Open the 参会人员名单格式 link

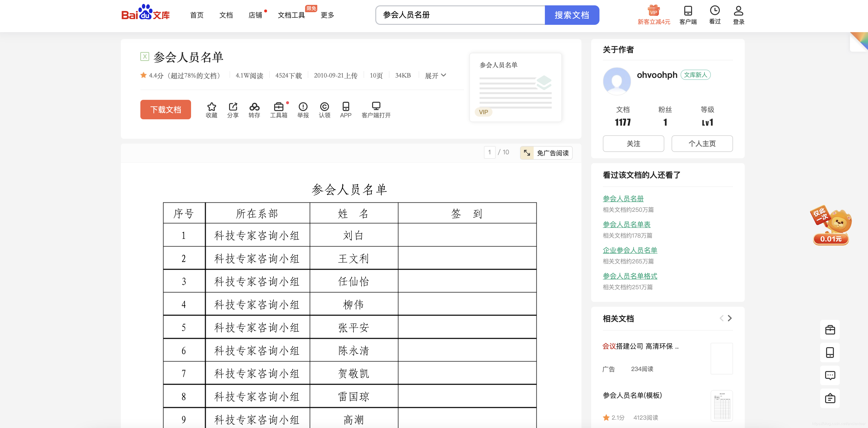tap(630, 276)
